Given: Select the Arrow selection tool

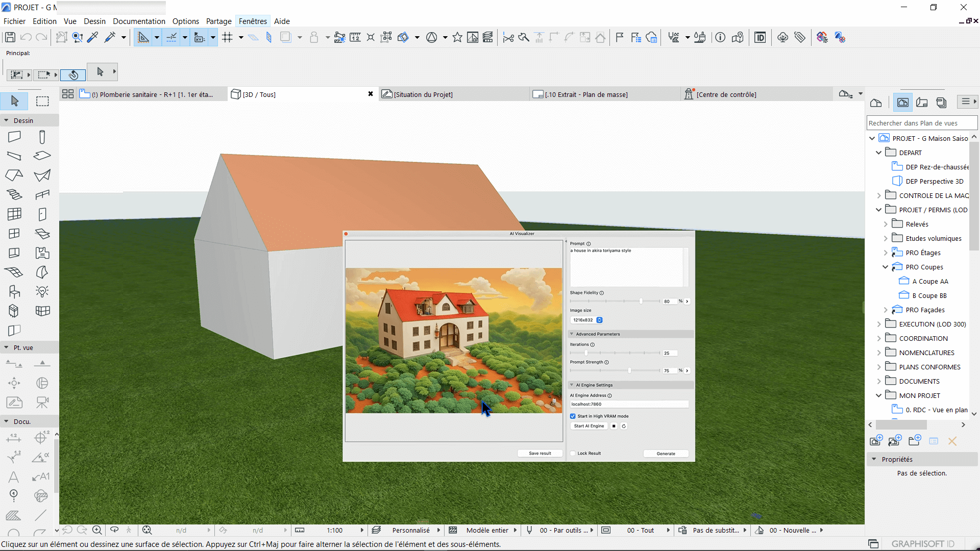Looking at the screenshot, I should 15,101.
